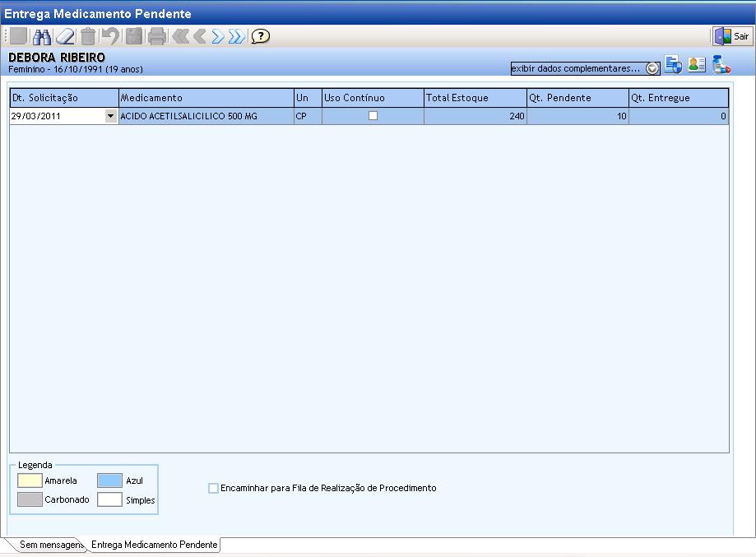Go to previous record left arrow
The width and height of the screenshot is (756, 557).
pyautogui.click(x=200, y=36)
